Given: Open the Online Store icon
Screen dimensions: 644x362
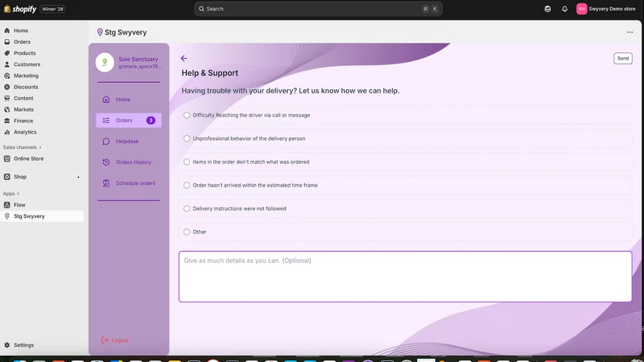Looking at the screenshot, I should pos(7,158).
